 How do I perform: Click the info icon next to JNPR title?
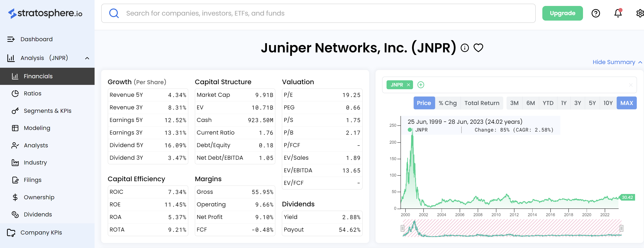tap(464, 48)
